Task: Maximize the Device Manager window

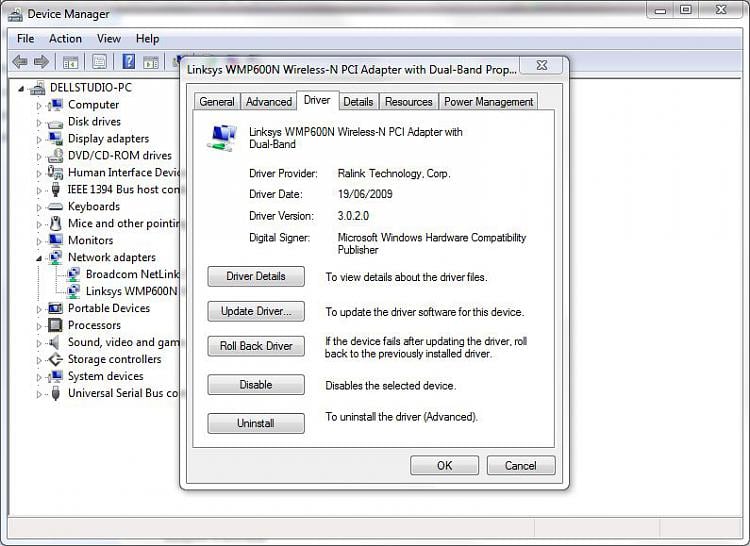Action: click(x=686, y=10)
